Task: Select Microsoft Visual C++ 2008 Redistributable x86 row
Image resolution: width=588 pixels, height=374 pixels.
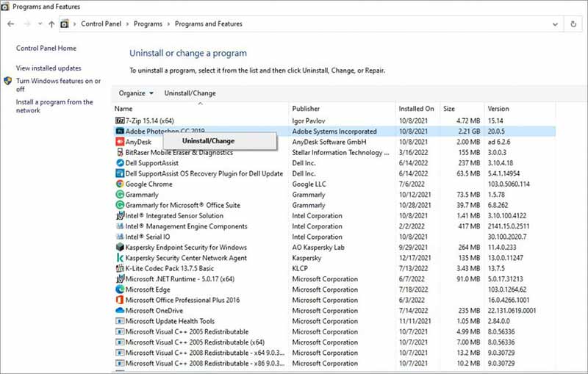Action: (334, 363)
